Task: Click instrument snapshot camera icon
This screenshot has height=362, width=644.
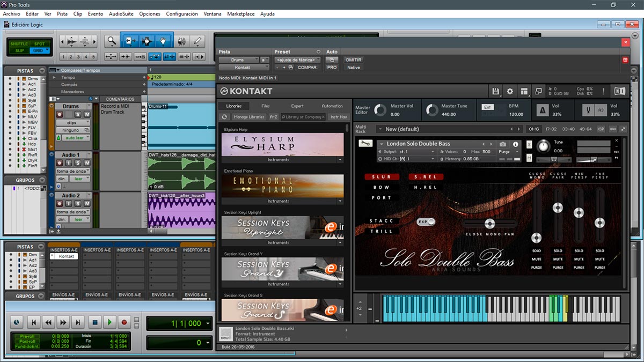Action: tap(503, 144)
